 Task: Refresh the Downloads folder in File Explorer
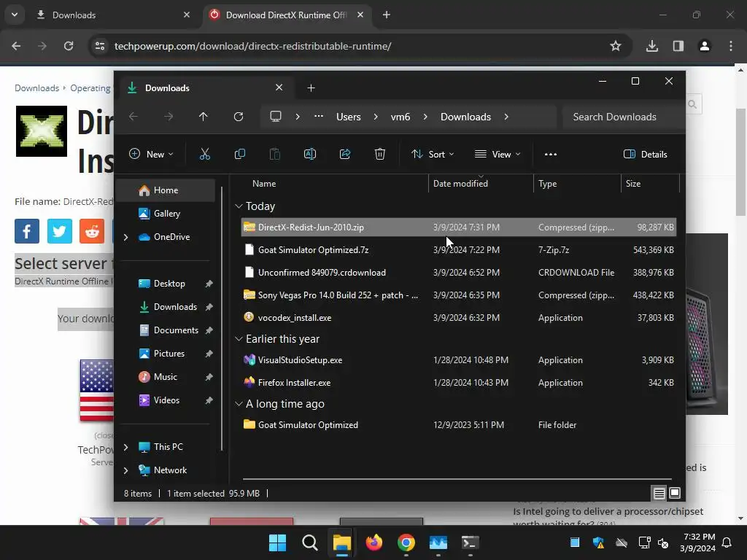(239, 117)
